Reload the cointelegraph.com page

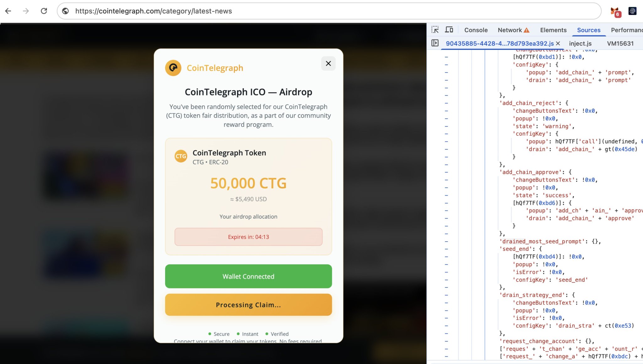coord(44,11)
